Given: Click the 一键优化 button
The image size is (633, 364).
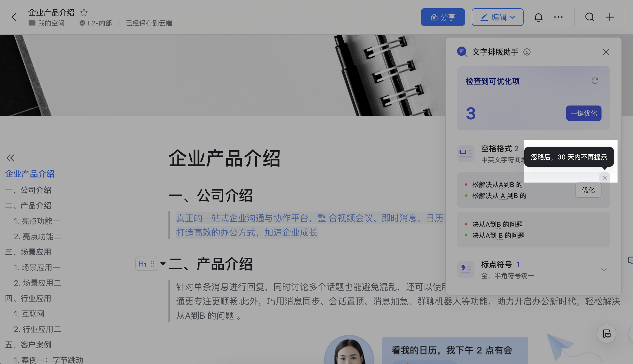Looking at the screenshot, I should click(584, 113).
